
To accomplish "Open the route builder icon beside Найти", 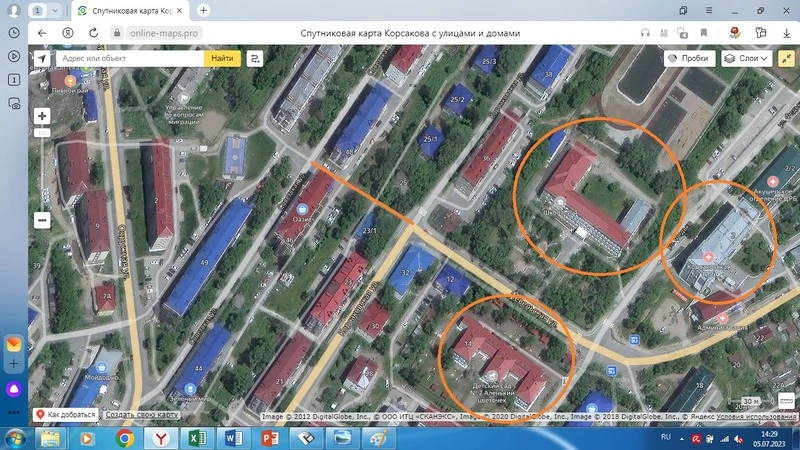I will point(255,59).
